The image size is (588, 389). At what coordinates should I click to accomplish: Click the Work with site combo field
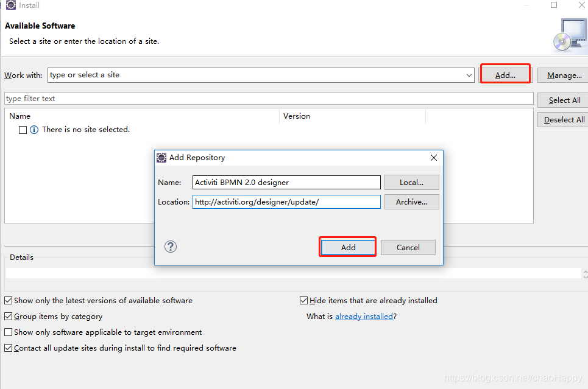click(261, 75)
